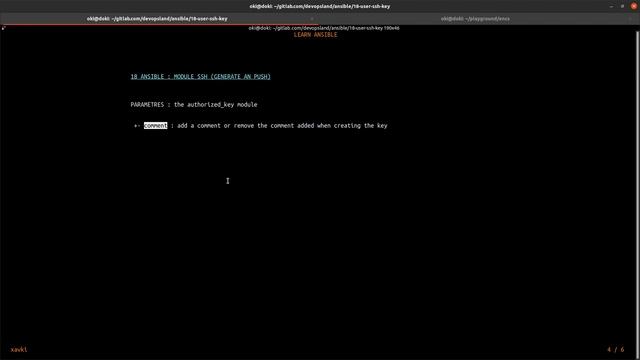Image resolution: width=640 pixels, height=360 pixels.
Task: Click the '4 / 6' slide counter
Action: (616, 350)
